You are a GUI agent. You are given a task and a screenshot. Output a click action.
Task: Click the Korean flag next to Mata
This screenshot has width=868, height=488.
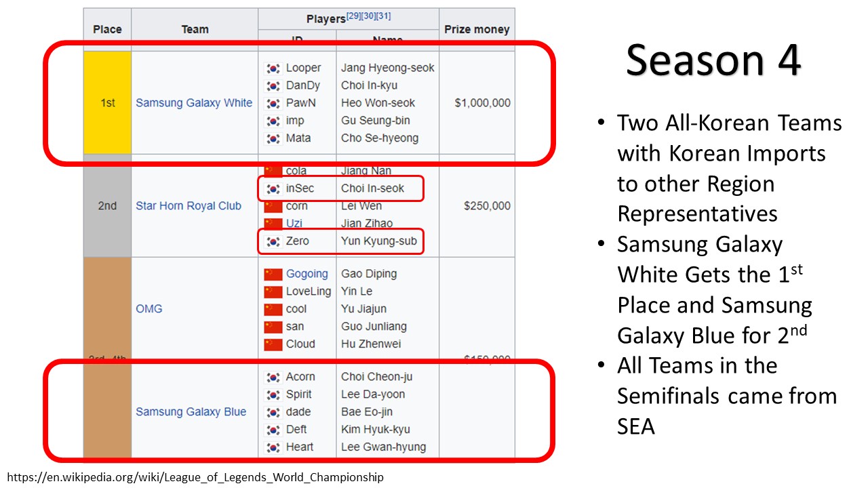(x=273, y=138)
